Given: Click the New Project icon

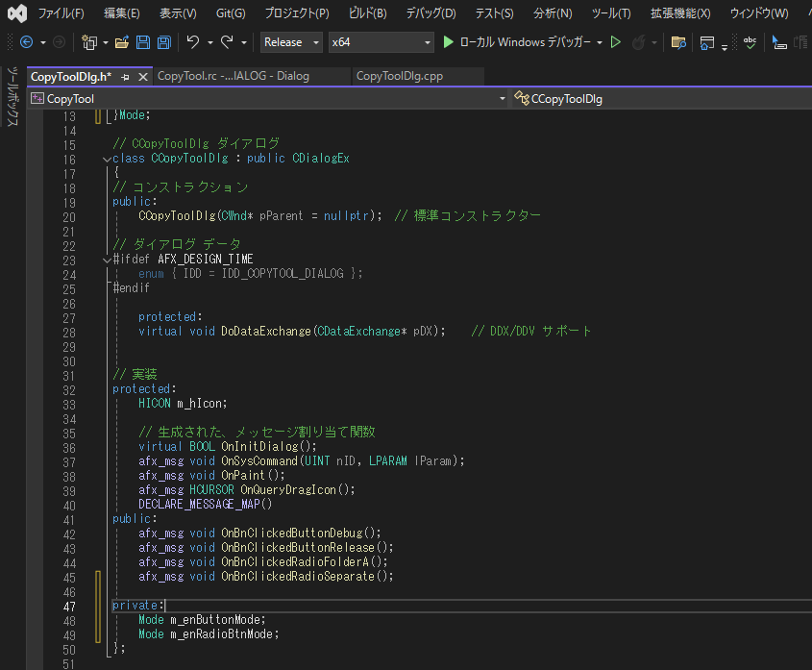Looking at the screenshot, I should click(88, 42).
